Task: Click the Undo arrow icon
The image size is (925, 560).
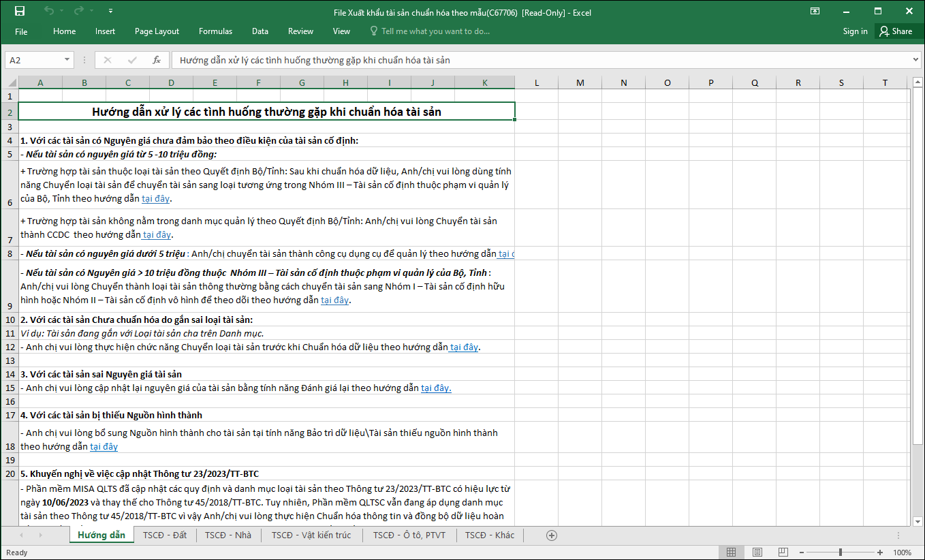Action: [49, 11]
